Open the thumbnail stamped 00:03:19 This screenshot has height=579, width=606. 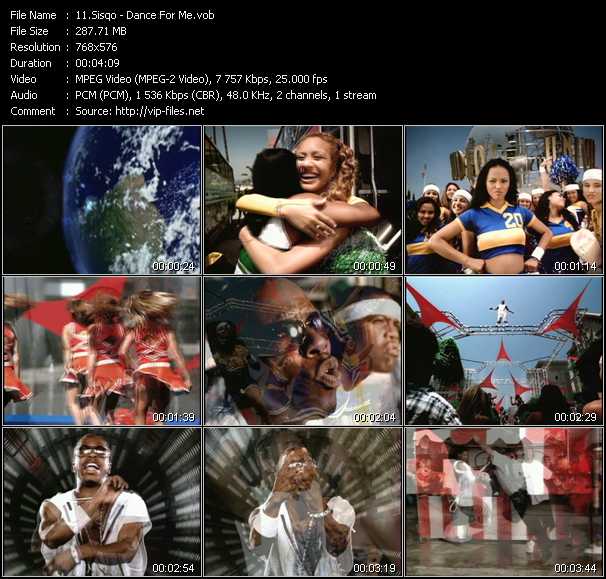pyautogui.click(x=303, y=502)
